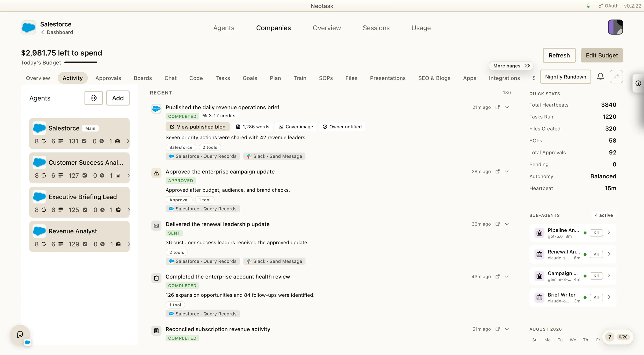Open the Integrations tab

504,78
